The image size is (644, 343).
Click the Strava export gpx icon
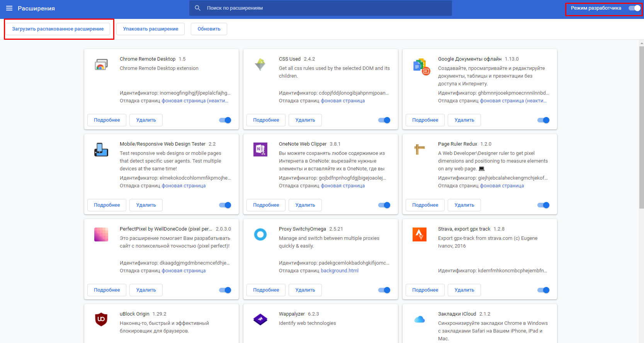tap(420, 234)
